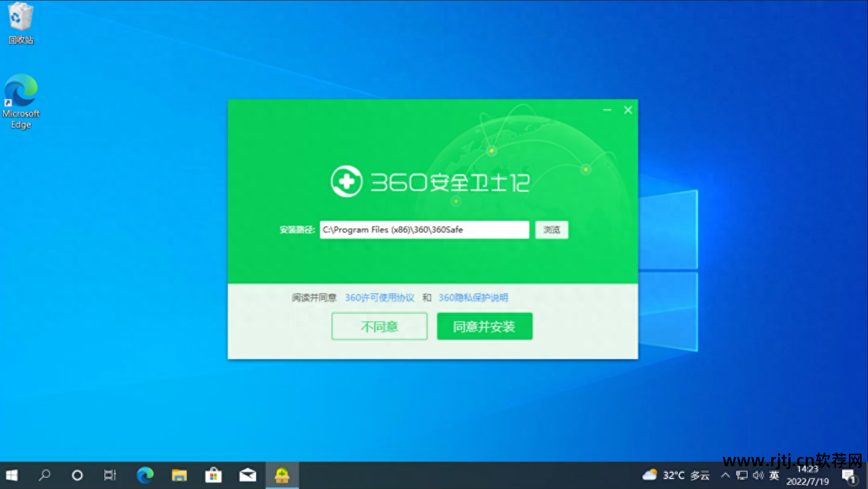Open the 360许可使用协议 link
Viewport: 868px width, 489px height.
point(379,298)
